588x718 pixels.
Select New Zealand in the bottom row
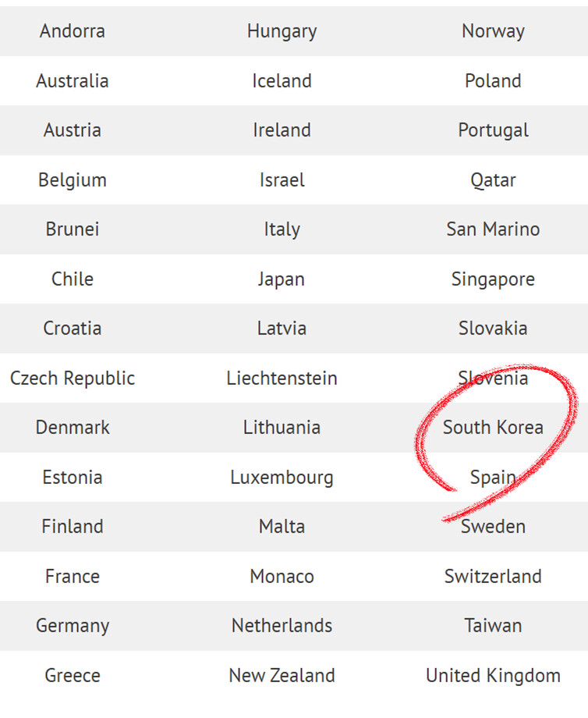tap(282, 675)
